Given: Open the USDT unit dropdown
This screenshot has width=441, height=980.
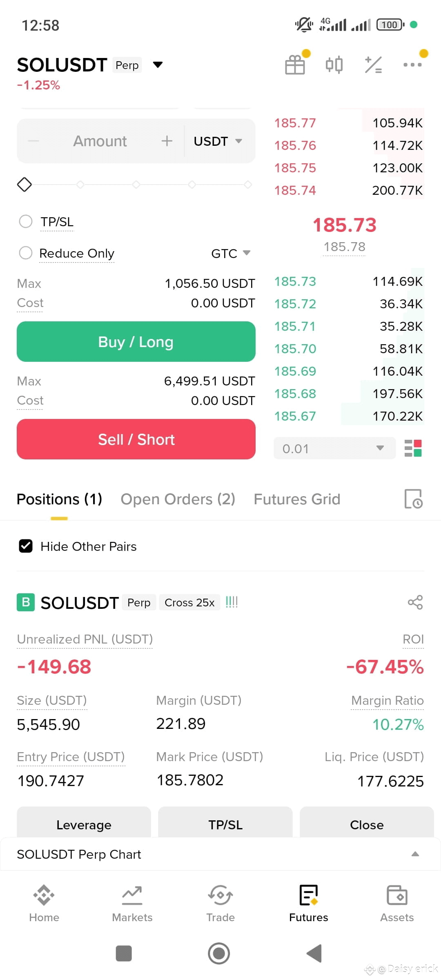Looking at the screenshot, I should point(218,141).
